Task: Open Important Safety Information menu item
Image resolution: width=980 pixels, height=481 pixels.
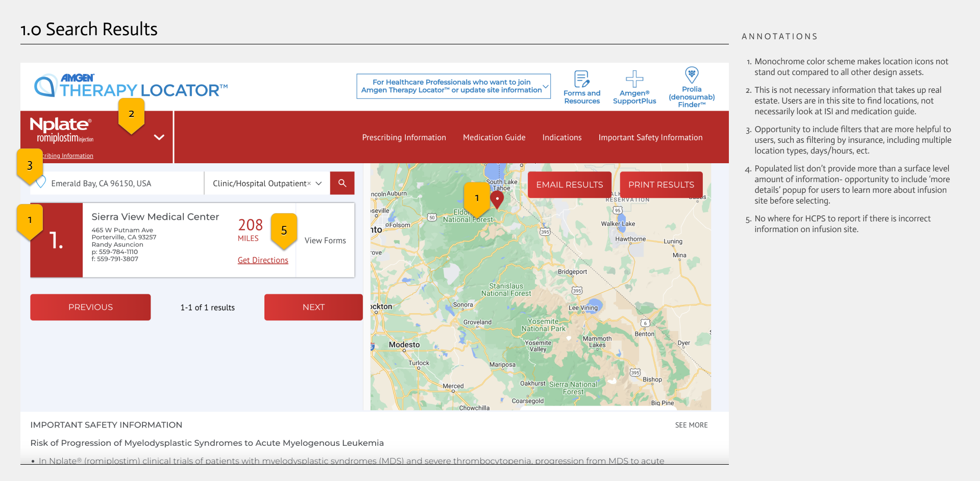Action: (x=650, y=138)
